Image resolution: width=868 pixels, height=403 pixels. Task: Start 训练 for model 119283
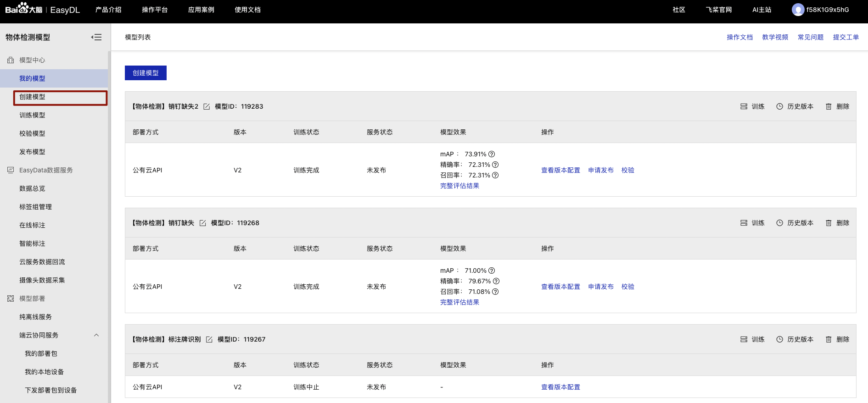[752, 106]
